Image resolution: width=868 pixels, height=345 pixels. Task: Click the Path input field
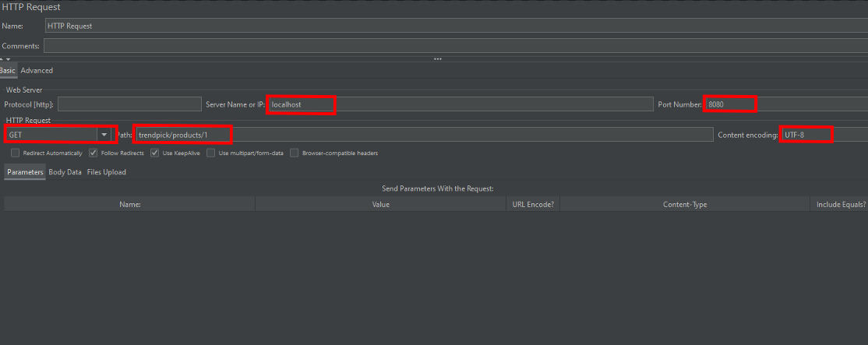(x=424, y=135)
